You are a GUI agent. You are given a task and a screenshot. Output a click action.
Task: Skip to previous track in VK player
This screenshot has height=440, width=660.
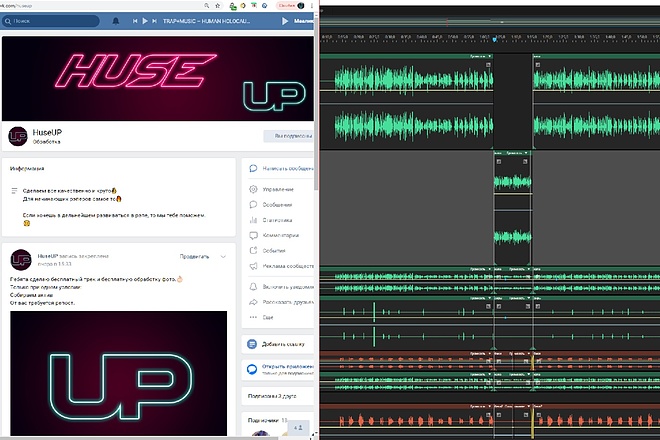pos(135,21)
